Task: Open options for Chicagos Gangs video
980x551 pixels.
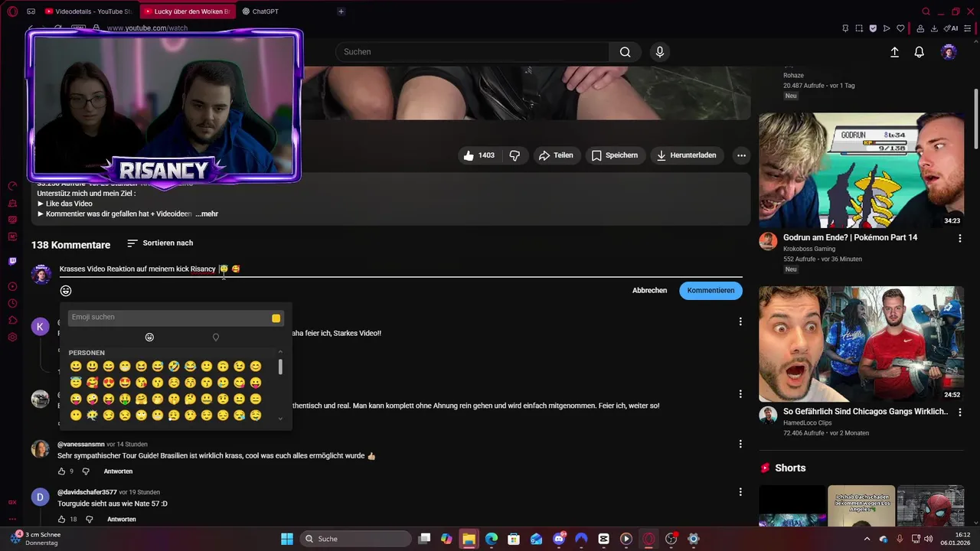Action: tap(959, 412)
